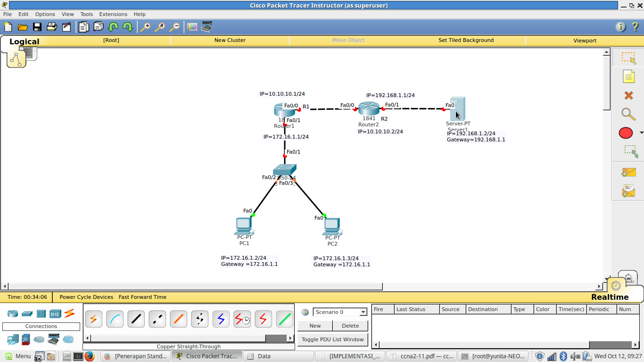The height and width of the screenshot is (362, 644).
Task: Choose the Copper Cross-Over cable connection
Action: tap(157, 319)
